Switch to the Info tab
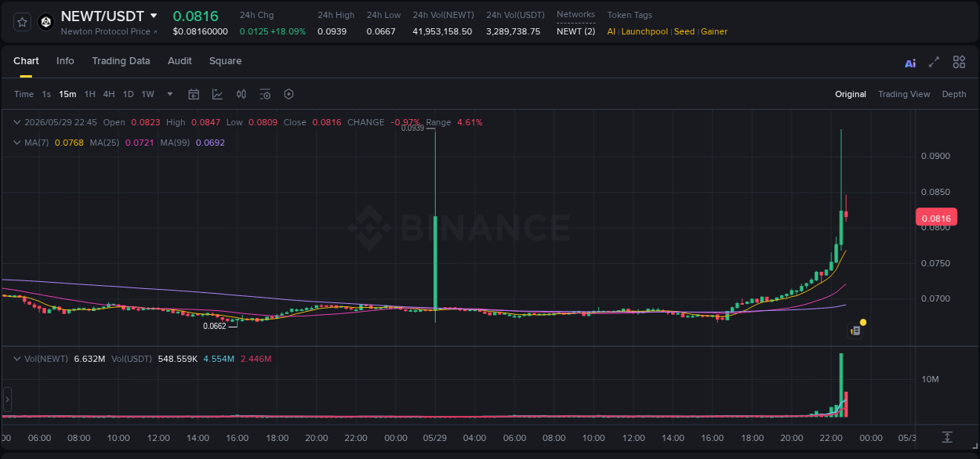The height and width of the screenshot is (459, 980). pos(65,61)
